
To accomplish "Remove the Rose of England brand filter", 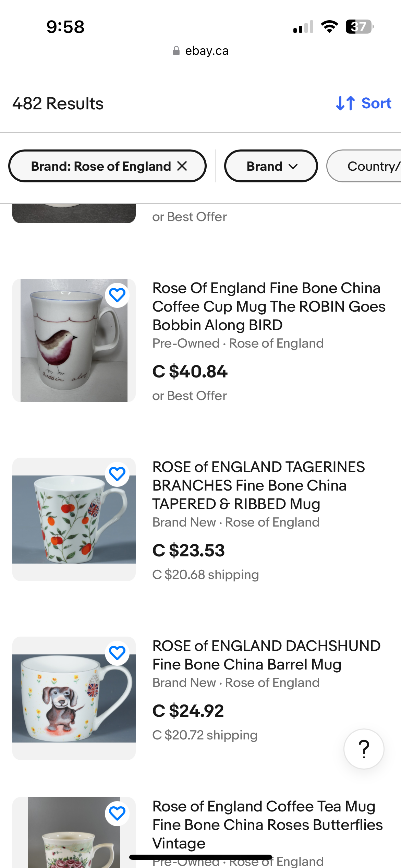I will [182, 166].
